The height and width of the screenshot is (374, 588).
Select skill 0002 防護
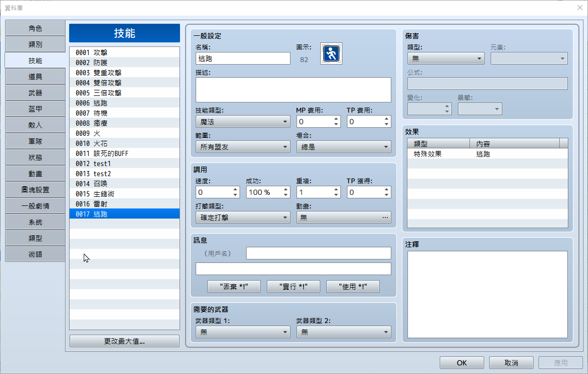[125, 63]
